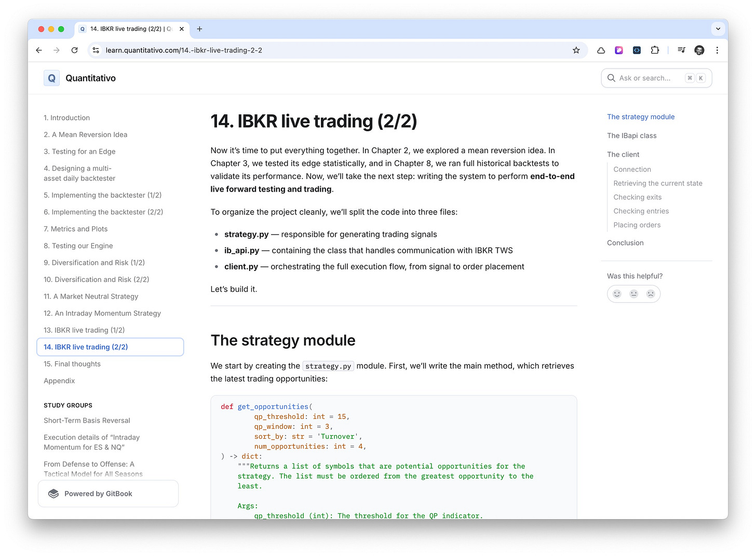The width and height of the screenshot is (756, 556).
Task: Click the Ask or search field
Action: click(656, 78)
